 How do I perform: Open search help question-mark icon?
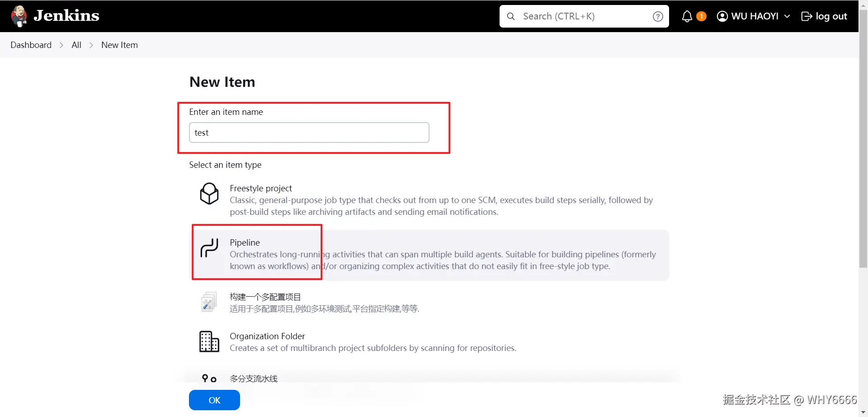658,16
